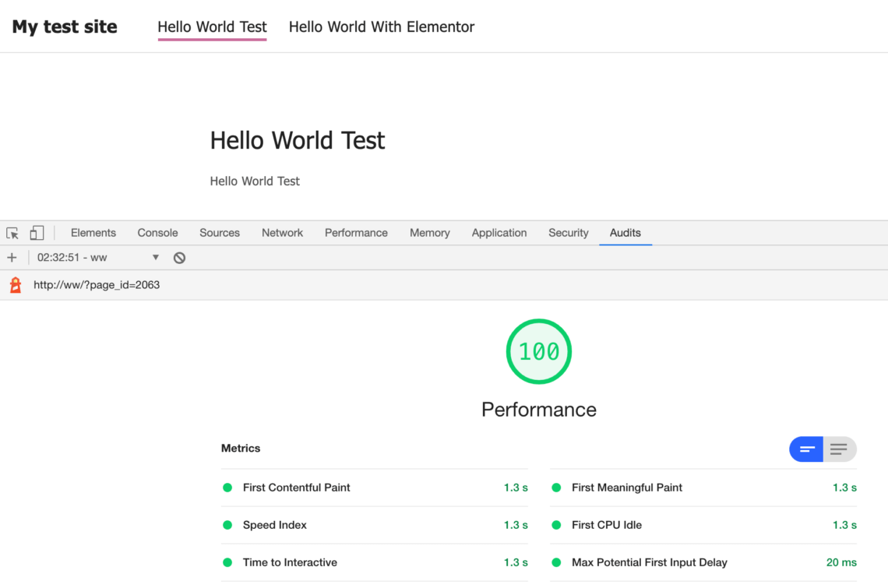The width and height of the screenshot is (888, 588).
Task: Open the Console tab
Action: point(157,233)
